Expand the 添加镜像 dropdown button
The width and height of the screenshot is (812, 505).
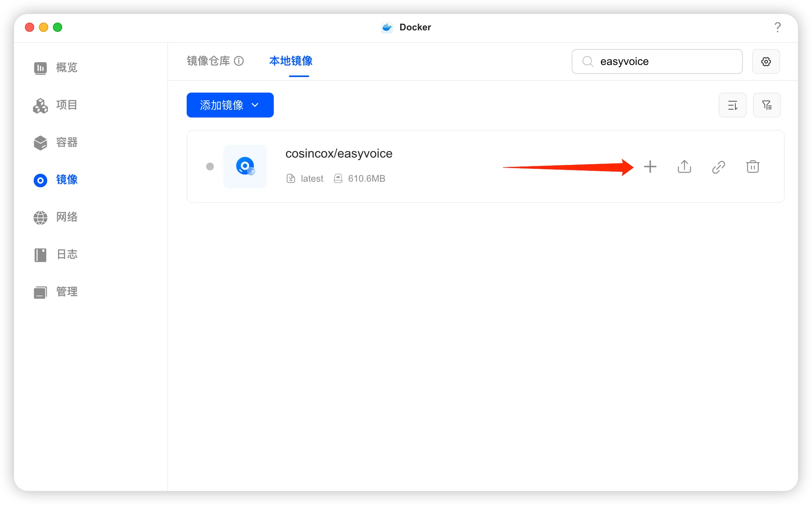click(x=230, y=105)
